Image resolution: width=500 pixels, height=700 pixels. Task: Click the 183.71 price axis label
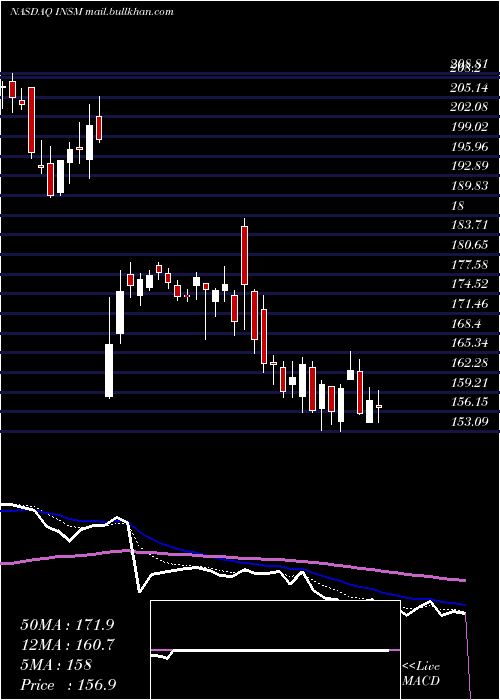pyautogui.click(x=469, y=225)
